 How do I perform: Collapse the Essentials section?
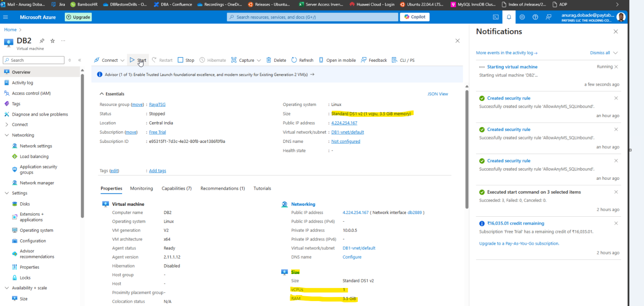tap(101, 94)
